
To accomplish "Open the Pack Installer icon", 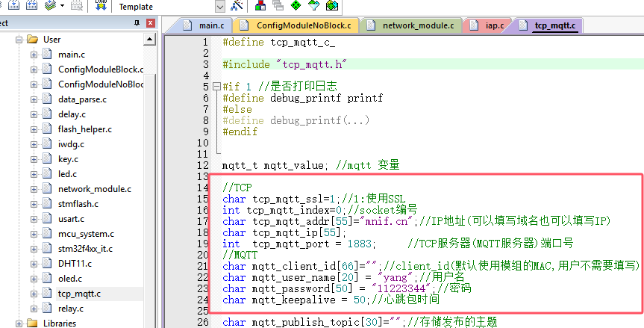I will click(x=332, y=6).
